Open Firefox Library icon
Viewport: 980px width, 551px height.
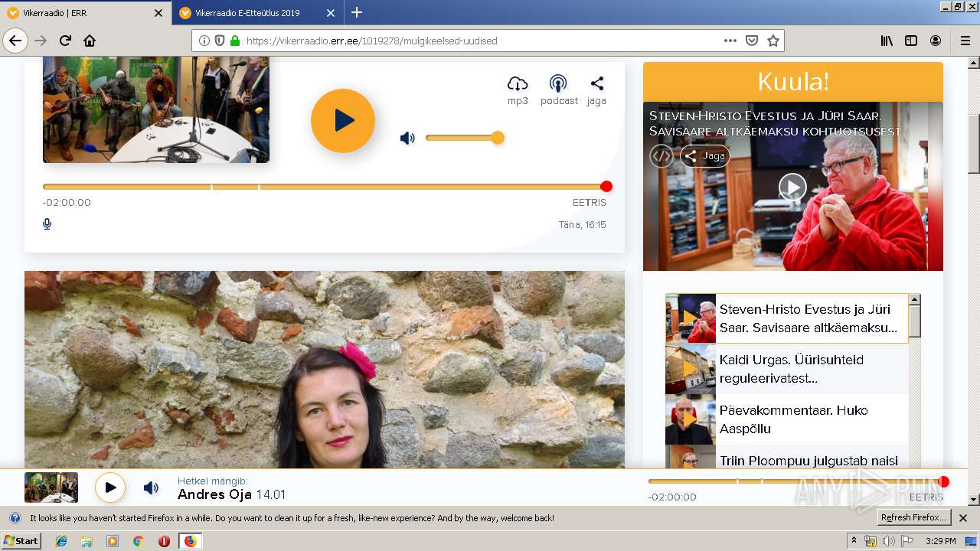coord(887,41)
